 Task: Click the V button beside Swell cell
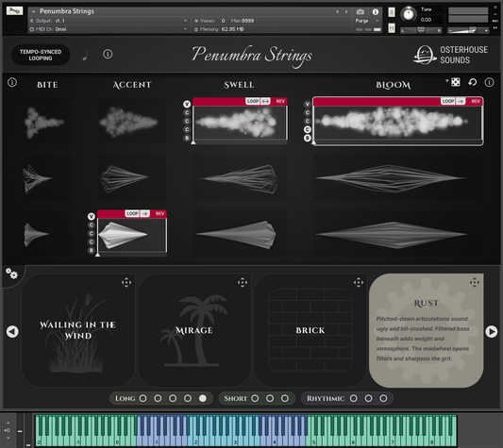pyautogui.click(x=187, y=105)
